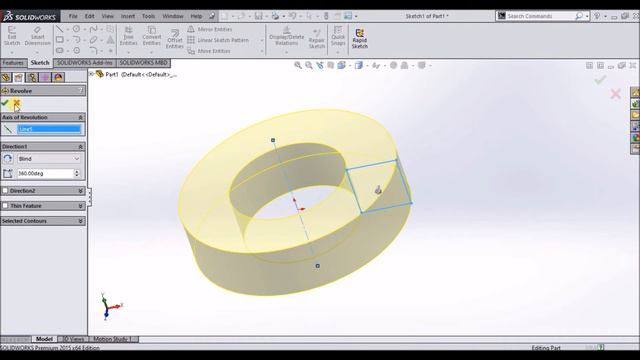Viewport: 640px width, 360px height.
Task: Expand the Direction2 section chevron
Action: tap(80, 191)
